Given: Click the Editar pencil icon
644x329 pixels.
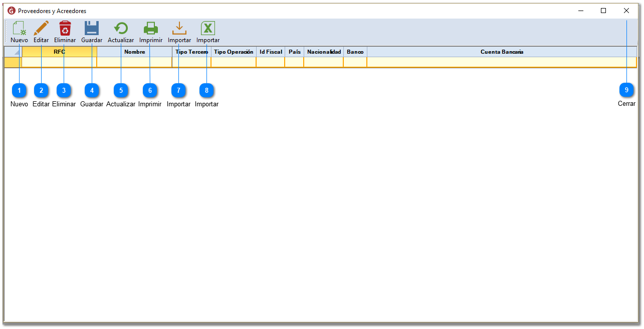Looking at the screenshot, I should click(41, 29).
